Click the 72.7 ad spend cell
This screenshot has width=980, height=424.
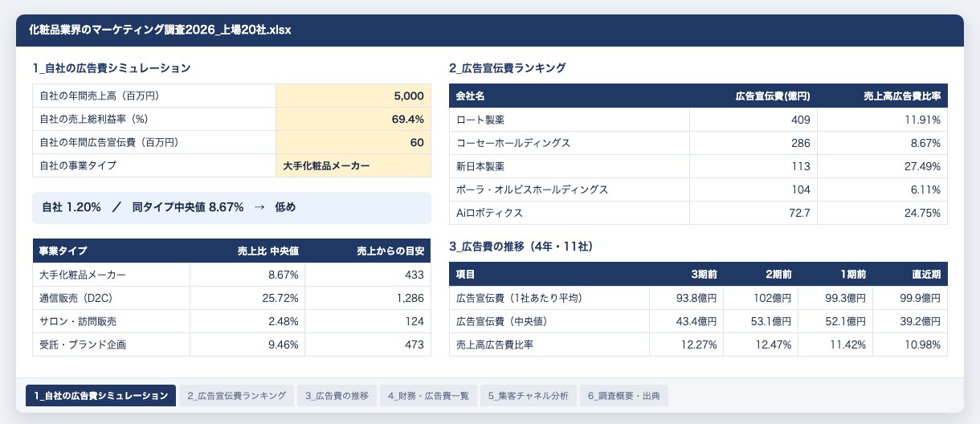(753, 213)
